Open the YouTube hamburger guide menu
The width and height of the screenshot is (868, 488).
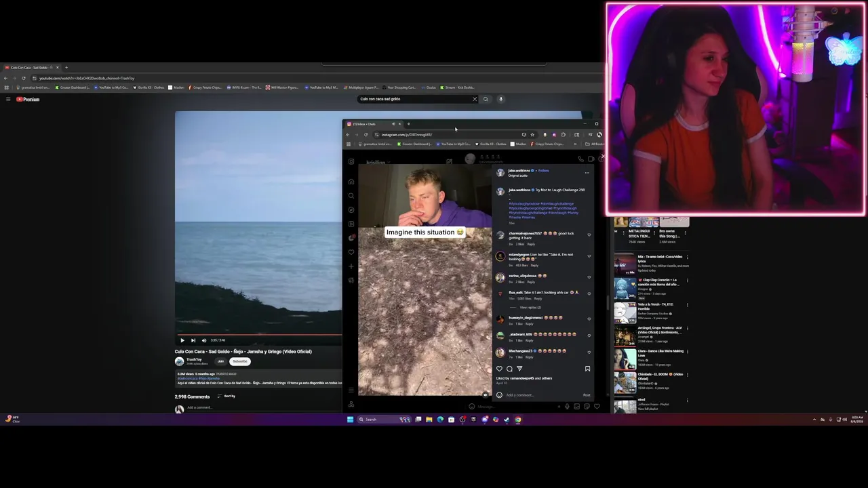(x=8, y=99)
